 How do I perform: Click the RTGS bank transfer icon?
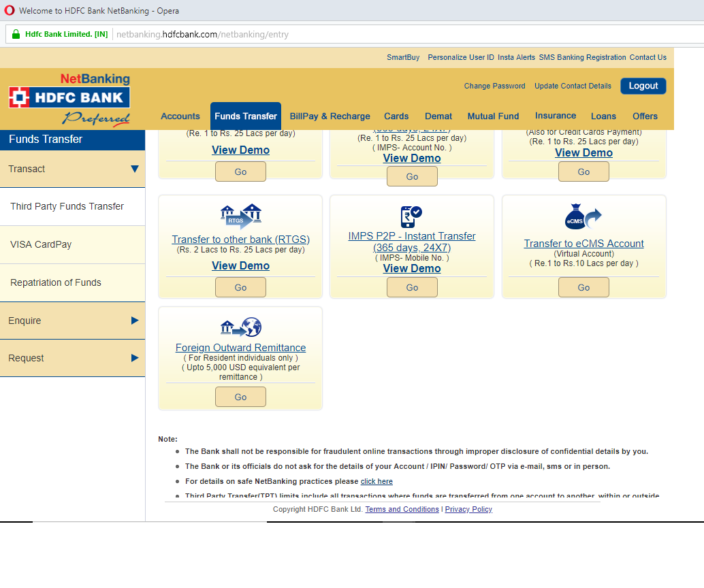point(240,216)
